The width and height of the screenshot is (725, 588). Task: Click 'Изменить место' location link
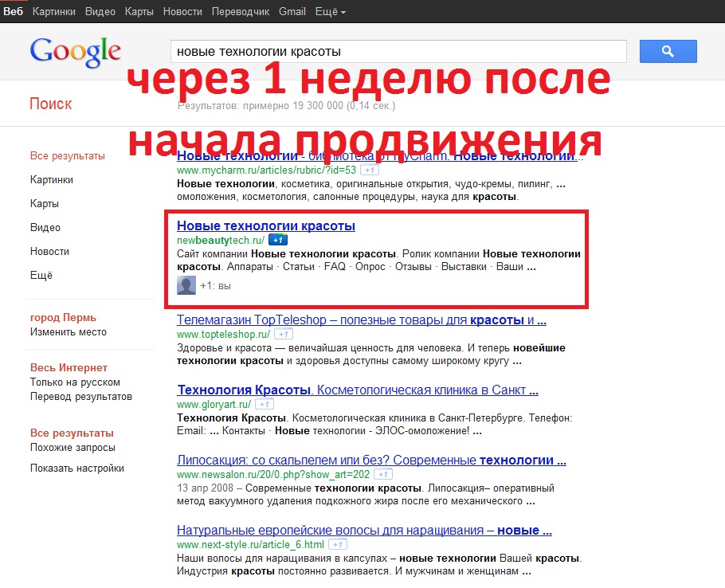coord(68,332)
